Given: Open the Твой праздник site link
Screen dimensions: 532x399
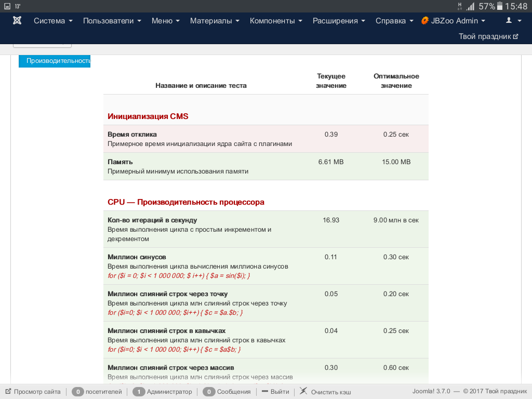Looking at the screenshot, I should pyautogui.click(x=485, y=37).
